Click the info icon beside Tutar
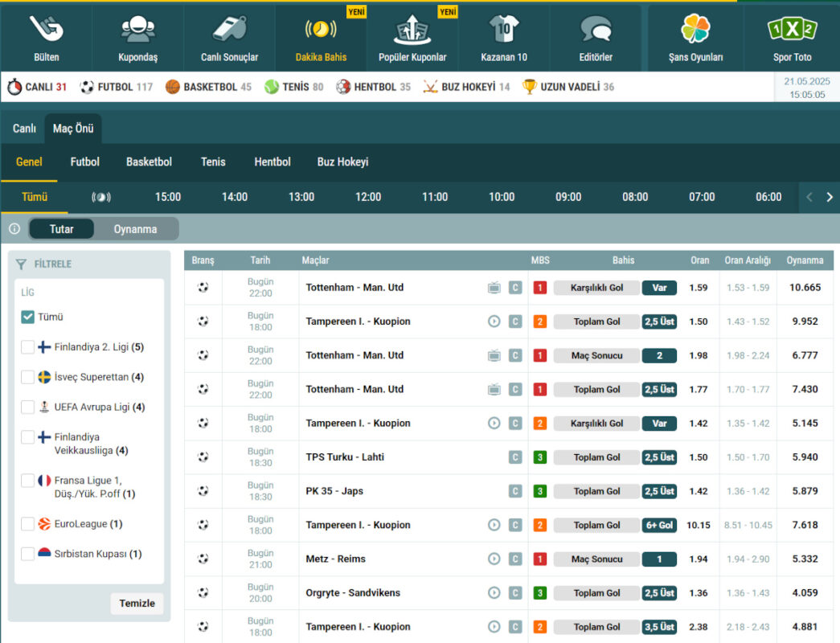 (x=14, y=229)
